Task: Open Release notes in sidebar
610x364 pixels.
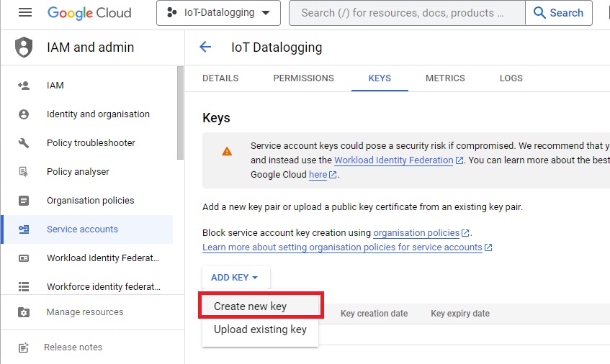Action: (92, 347)
